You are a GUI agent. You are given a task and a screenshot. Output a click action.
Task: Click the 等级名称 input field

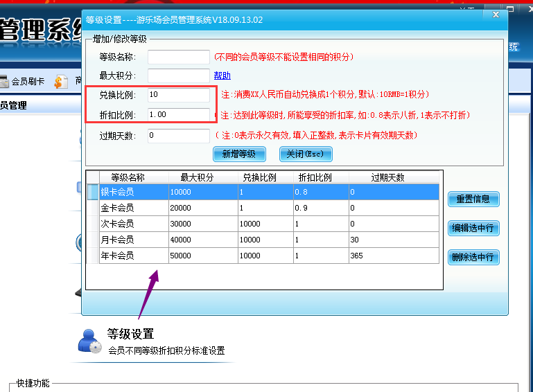[x=178, y=57]
